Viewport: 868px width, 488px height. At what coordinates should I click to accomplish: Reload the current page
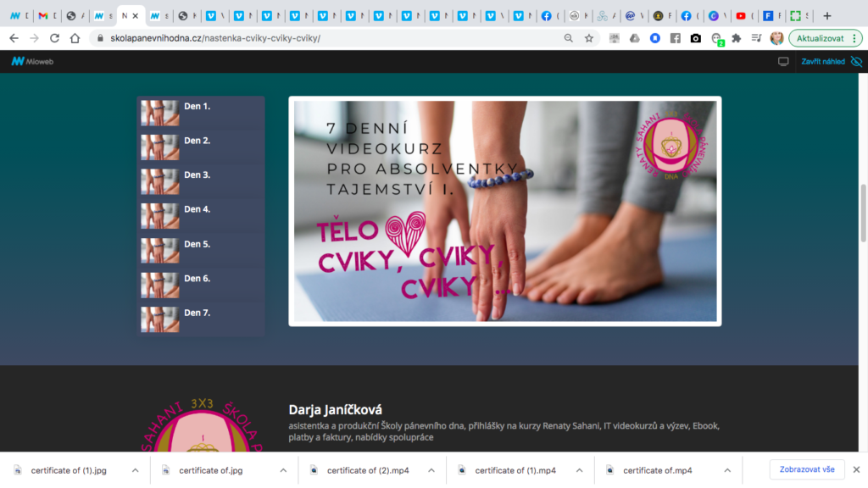point(54,38)
